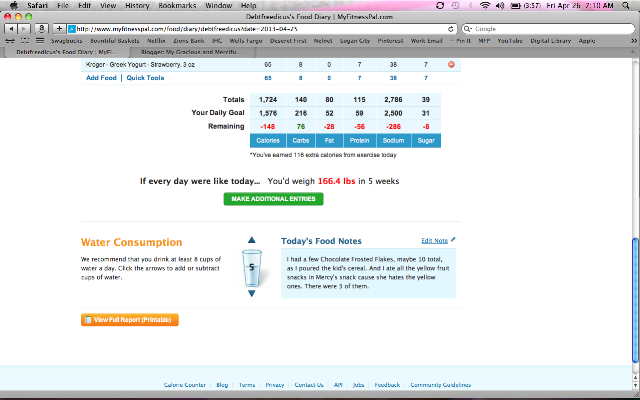The width and height of the screenshot is (640, 400).
Task: Open the Privacy footer link
Action: (x=275, y=385)
